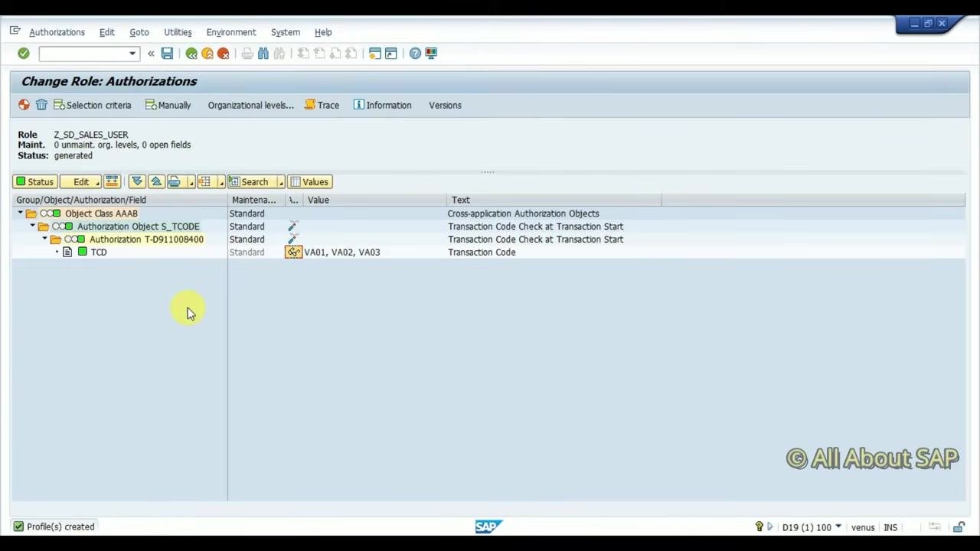Open the Edit button dropdown in tree toolbar
Viewport: 980px width, 551px height.
pos(98,182)
